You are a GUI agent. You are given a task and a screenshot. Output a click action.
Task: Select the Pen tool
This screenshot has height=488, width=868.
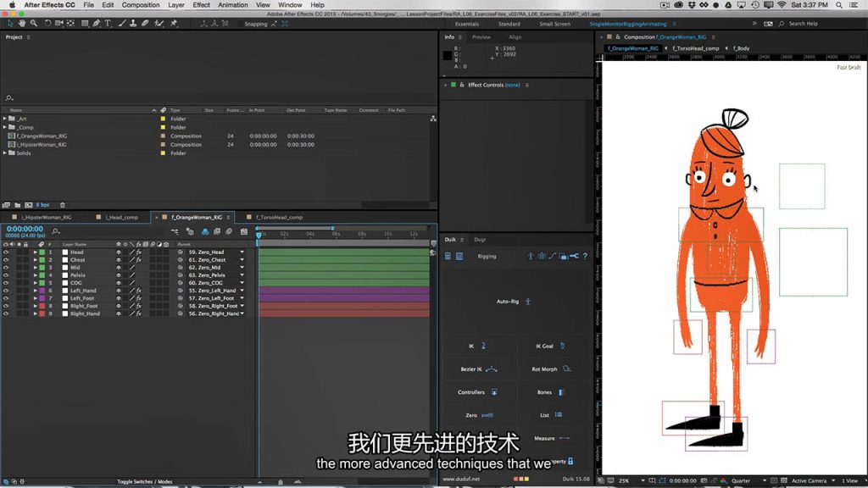(x=97, y=24)
